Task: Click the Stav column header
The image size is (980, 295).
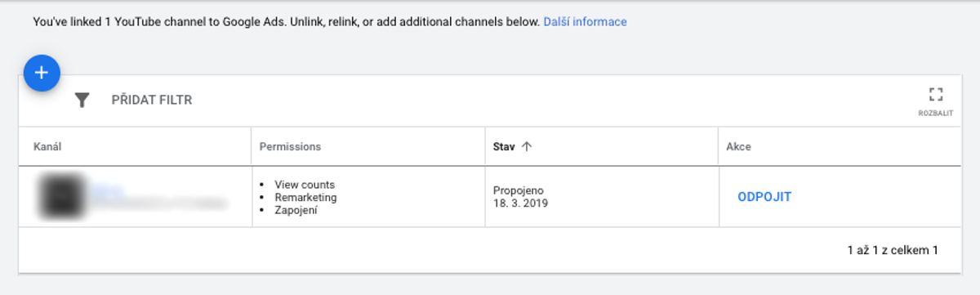Action: pyautogui.click(x=504, y=146)
